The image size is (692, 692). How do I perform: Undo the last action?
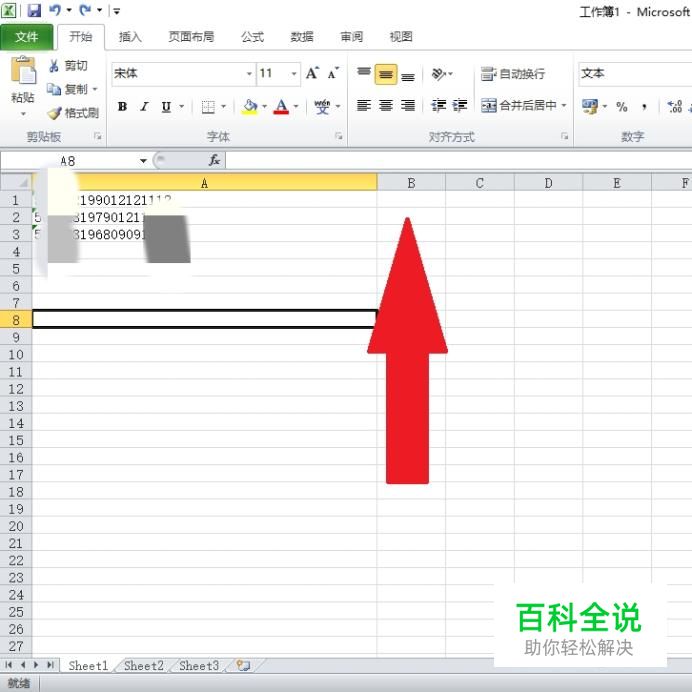pos(55,10)
